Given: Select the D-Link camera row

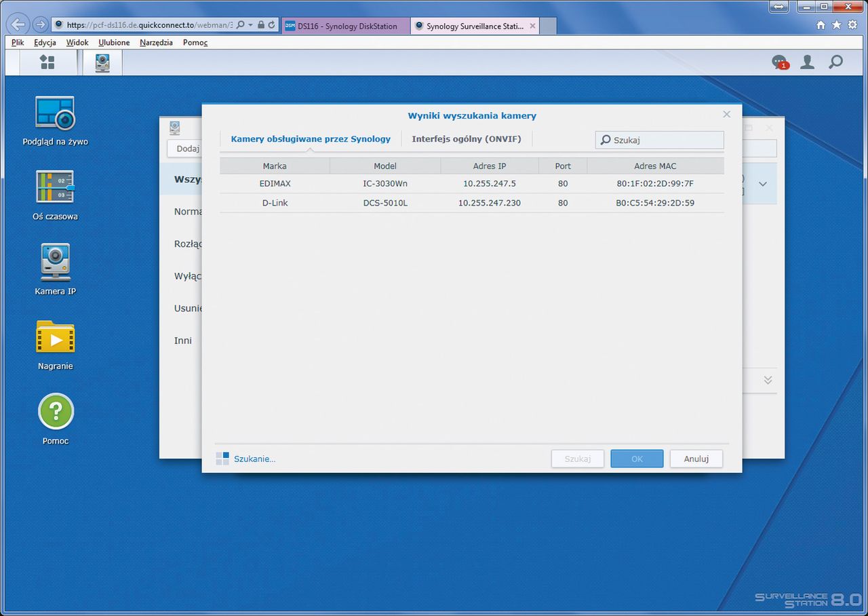Looking at the screenshot, I should pyautogui.click(x=472, y=202).
